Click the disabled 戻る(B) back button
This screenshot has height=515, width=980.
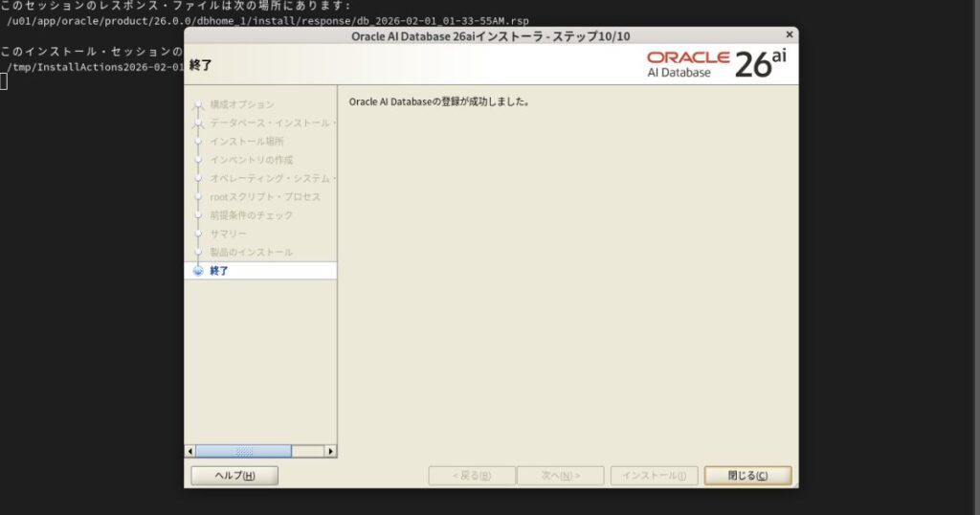pyautogui.click(x=472, y=476)
